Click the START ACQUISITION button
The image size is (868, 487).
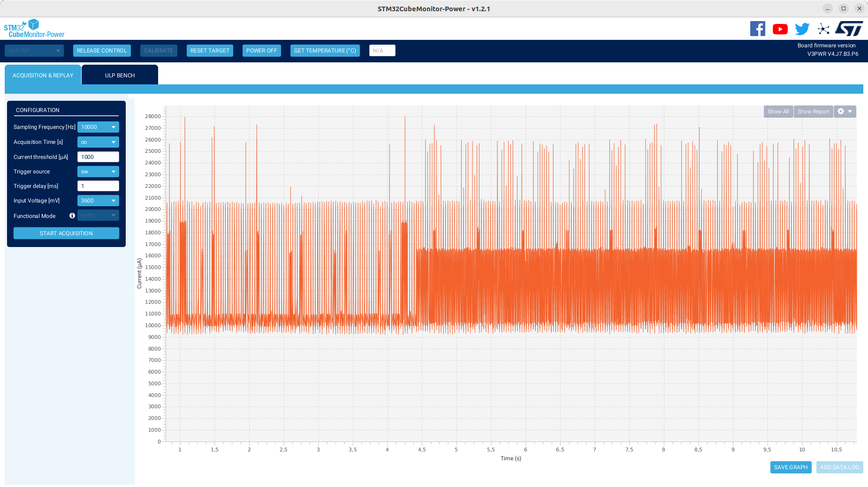tap(66, 233)
